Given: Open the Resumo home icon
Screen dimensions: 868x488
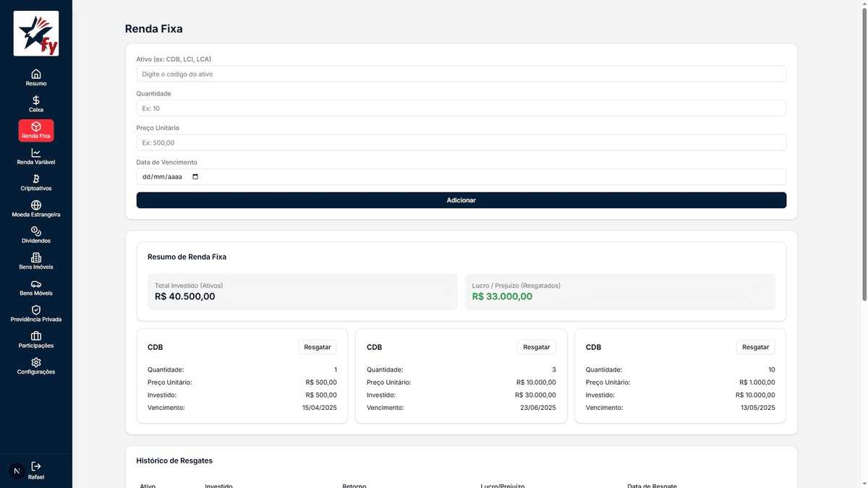Looking at the screenshot, I should 36,74.
